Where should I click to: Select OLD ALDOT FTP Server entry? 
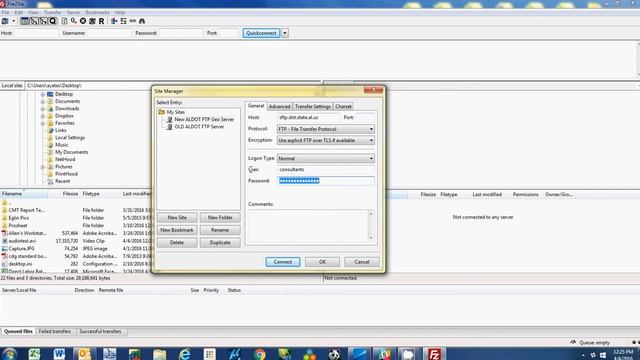click(x=199, y=127)
